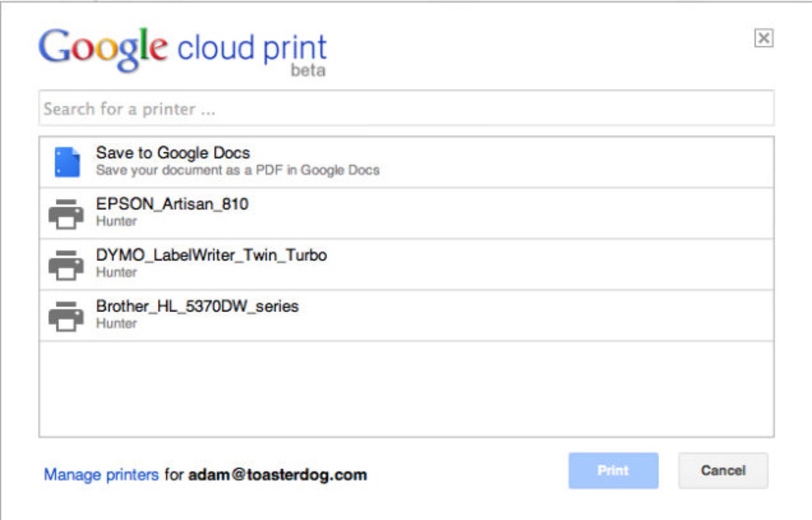Click the DYMO LabelWriter printer icon

coord(66,265)
